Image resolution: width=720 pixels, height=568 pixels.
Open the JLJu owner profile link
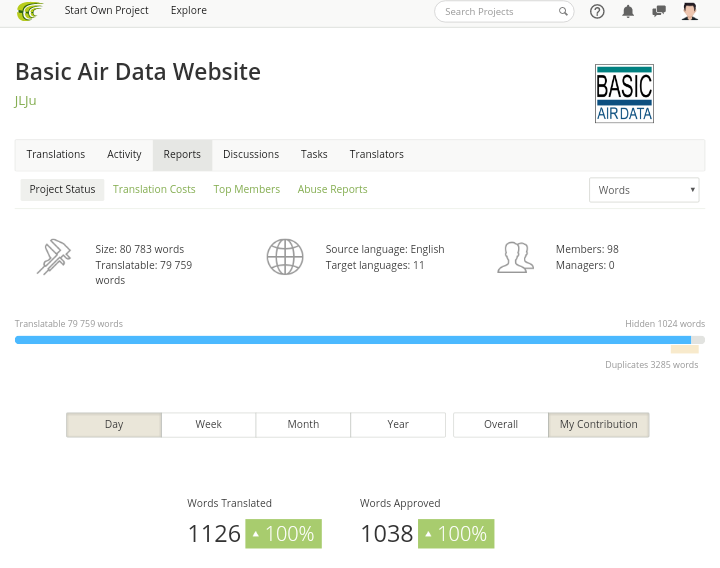point(25,101)
